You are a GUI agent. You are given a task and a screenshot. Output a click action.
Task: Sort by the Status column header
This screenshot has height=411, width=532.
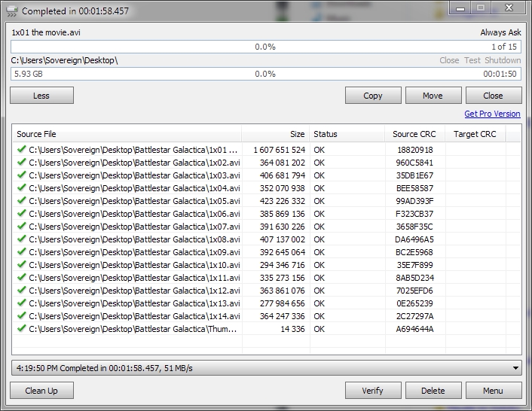point(347,134)
